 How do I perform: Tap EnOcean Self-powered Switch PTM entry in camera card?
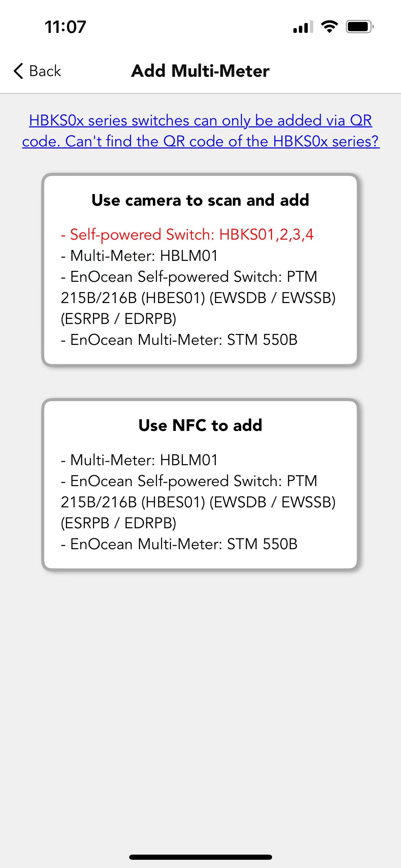coord(198,298)
